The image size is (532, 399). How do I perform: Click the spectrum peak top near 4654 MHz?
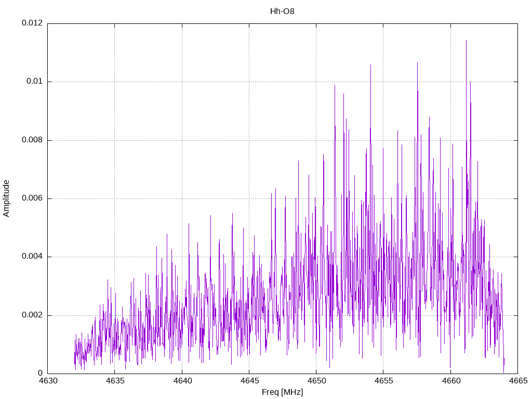point(370,65)
